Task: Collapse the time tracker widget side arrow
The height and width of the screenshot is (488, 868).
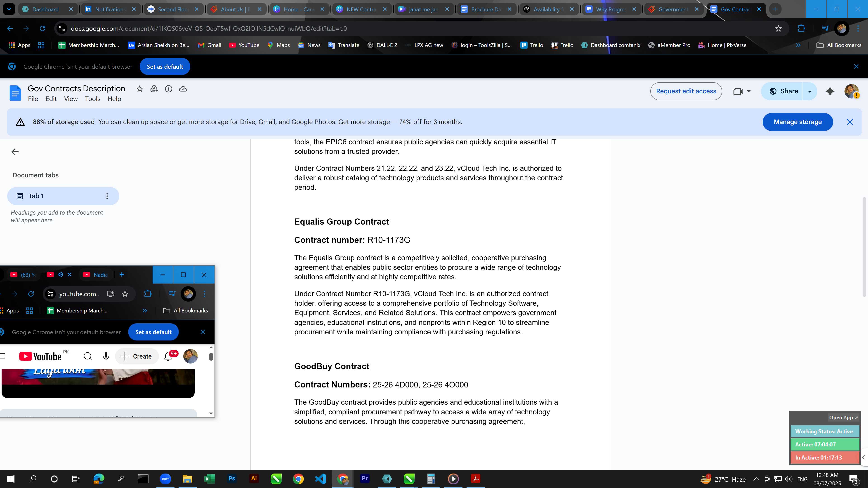Action: tap(864, 457)
